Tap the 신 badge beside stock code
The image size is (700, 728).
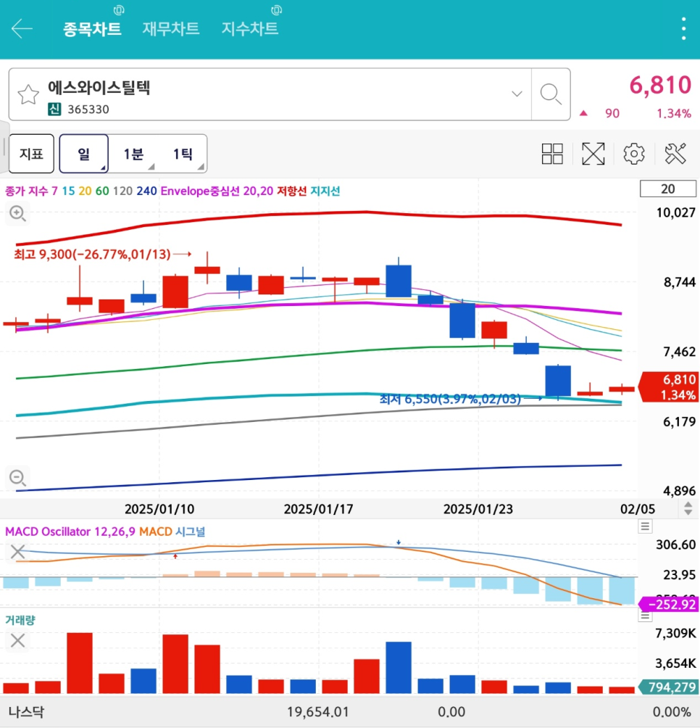tap(54, 109)
